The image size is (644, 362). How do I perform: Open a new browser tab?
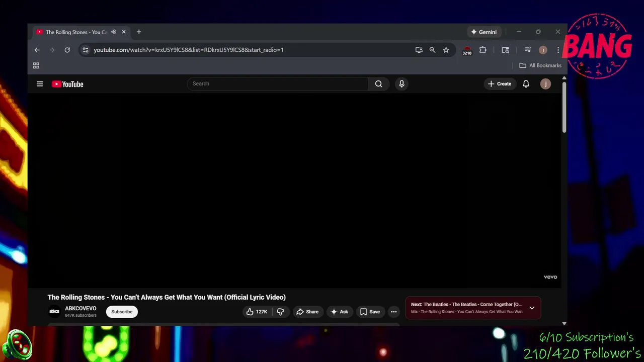tap(139, 32)
